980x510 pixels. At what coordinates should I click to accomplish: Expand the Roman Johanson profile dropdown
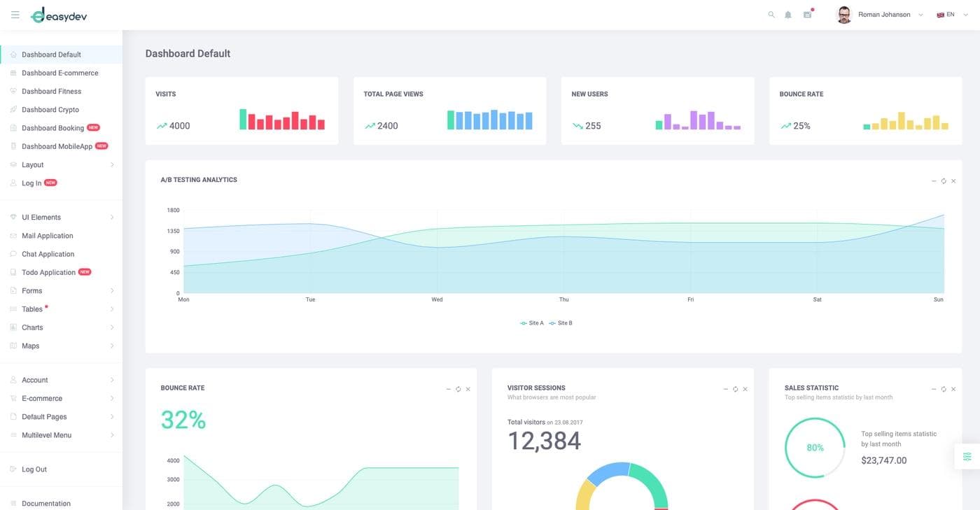tap(883, 15)
